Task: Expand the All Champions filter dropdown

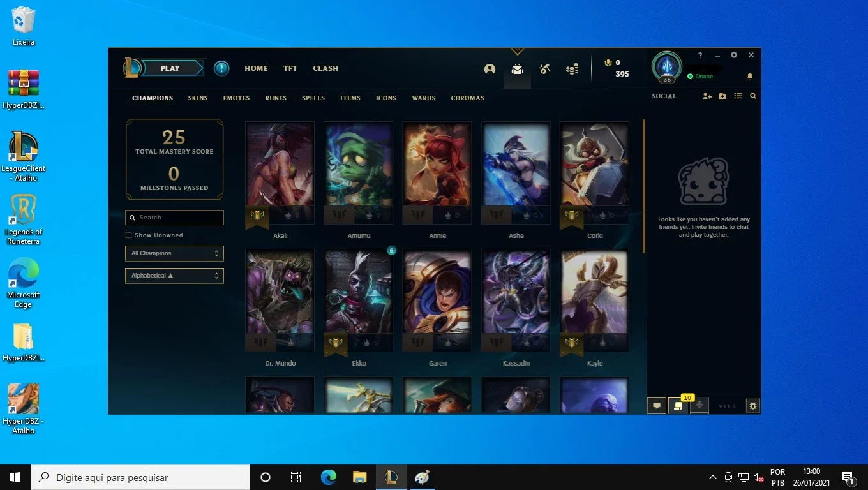Action: coord(174,253)
